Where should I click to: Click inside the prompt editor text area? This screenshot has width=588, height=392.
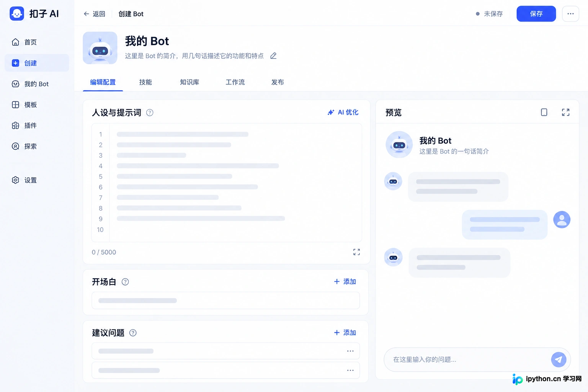click(x=227, y=183)
